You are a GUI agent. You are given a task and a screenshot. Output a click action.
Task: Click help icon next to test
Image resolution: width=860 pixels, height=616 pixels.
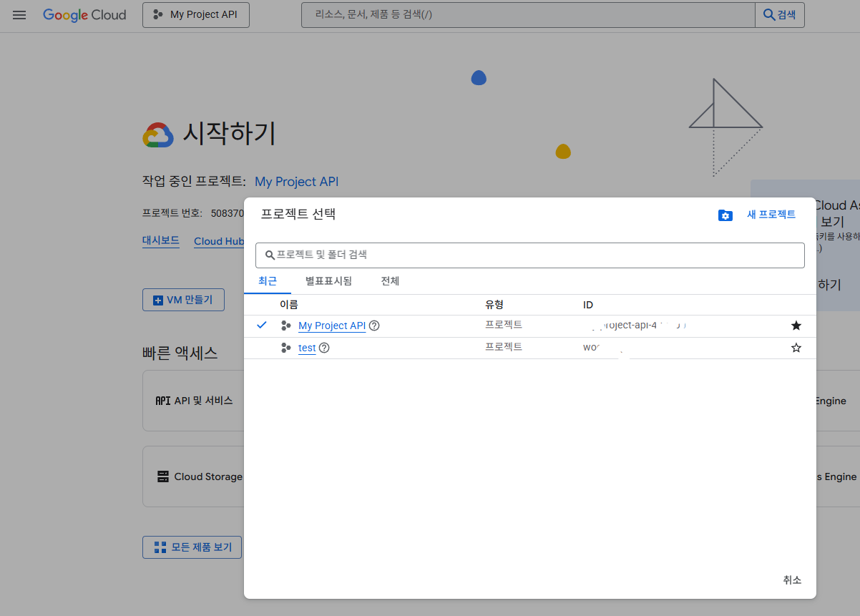324,348
